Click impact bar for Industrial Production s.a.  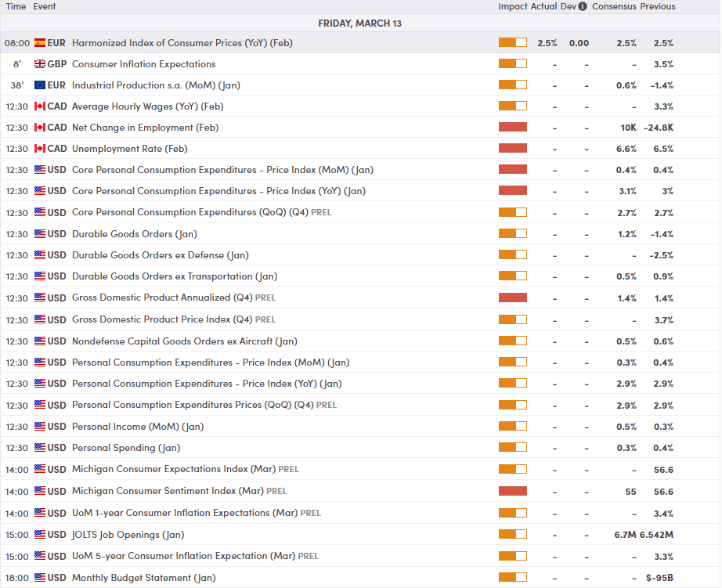coord(512,85)
